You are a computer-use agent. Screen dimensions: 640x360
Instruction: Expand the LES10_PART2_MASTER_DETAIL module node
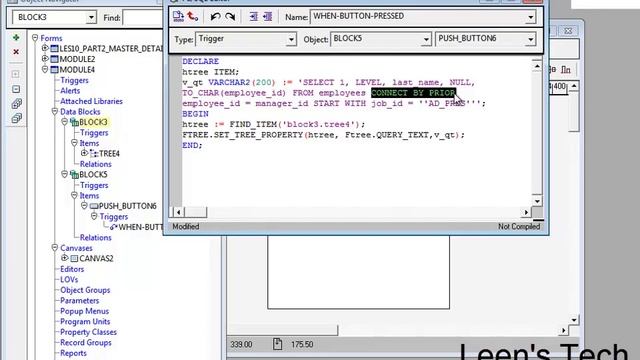click(x=45, y=48)
